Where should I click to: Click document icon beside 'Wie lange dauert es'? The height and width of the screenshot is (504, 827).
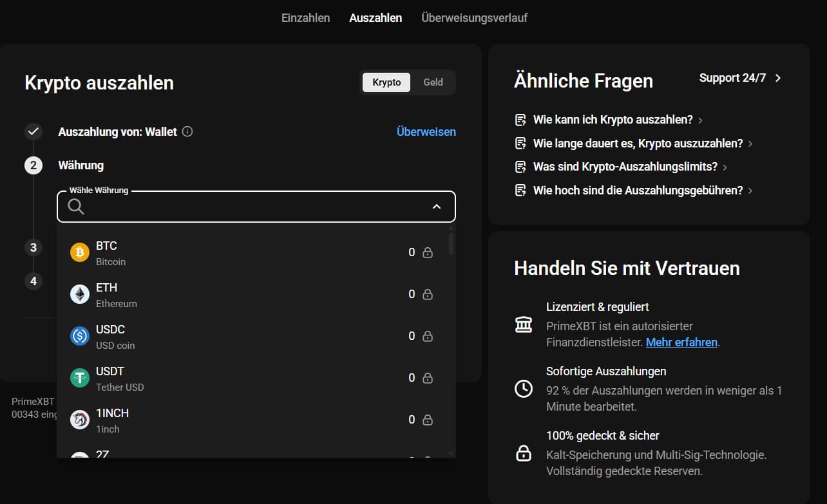click(x=520, y=144)
